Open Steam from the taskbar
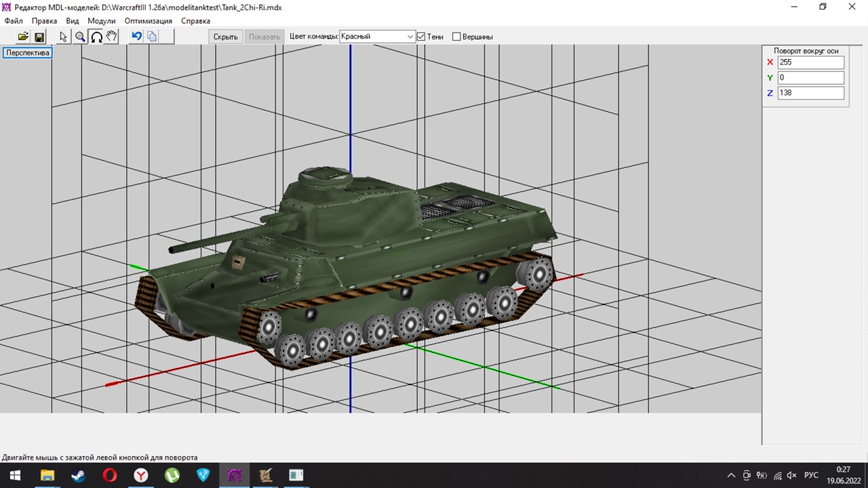868x488 pixels. point(78,476)
